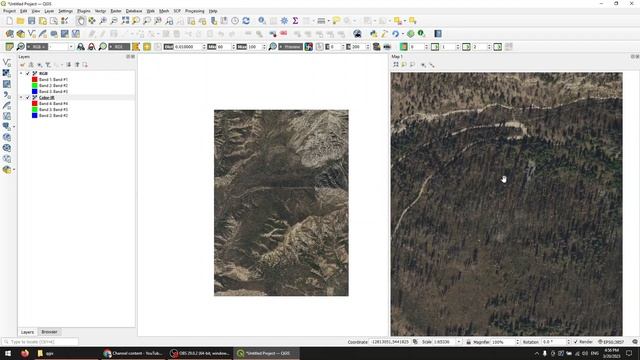Click the blue Plugin Reloader arrow icon
This screenshot has width=640, height=360.
395,33
